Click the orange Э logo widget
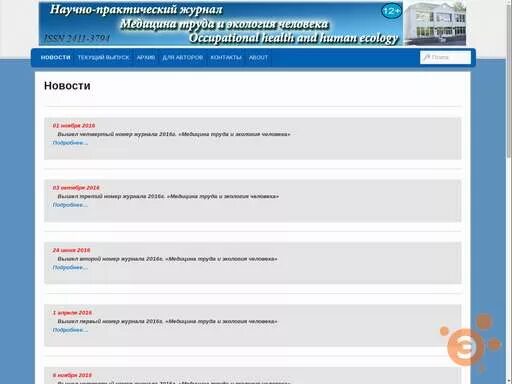 (465, 347)
